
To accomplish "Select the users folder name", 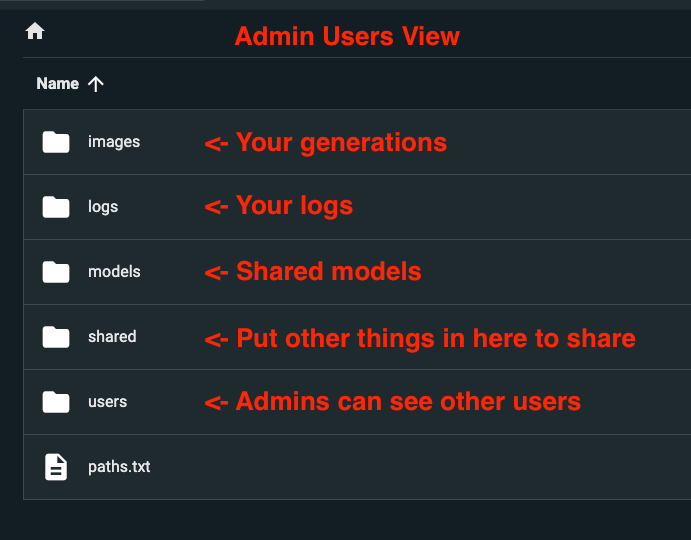I will (108, 402).
